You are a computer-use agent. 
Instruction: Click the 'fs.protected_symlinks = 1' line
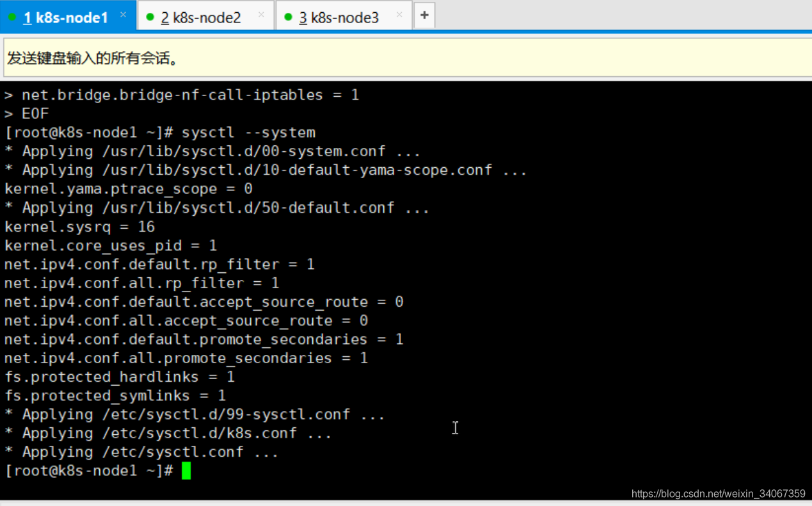(x=115, y=396)
